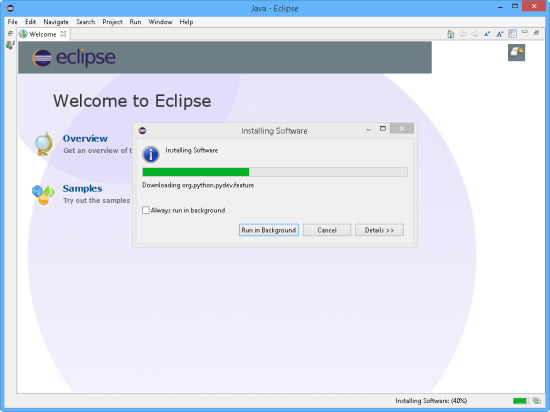Click the Navigate Forward arrow in Welcome toolbar
This screenshot has height=412, width=550.
(475, 34)
